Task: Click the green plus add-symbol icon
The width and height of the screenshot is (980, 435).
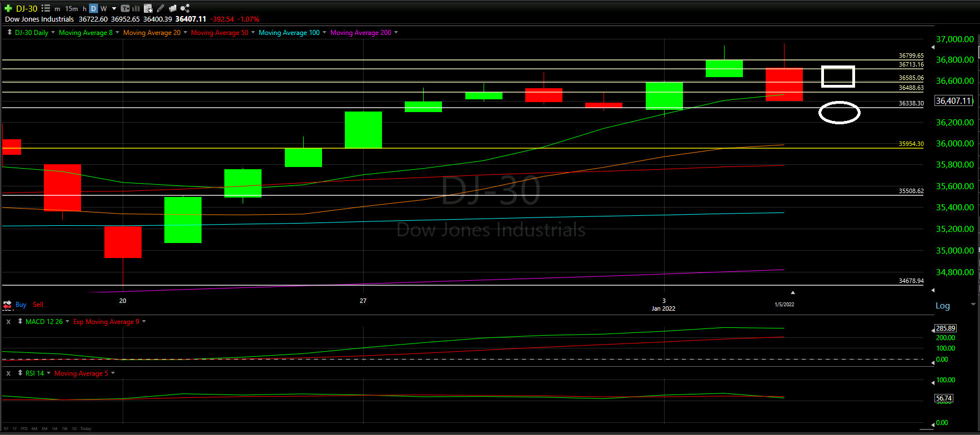Action: pyautogui.click(x=8, y=8)
